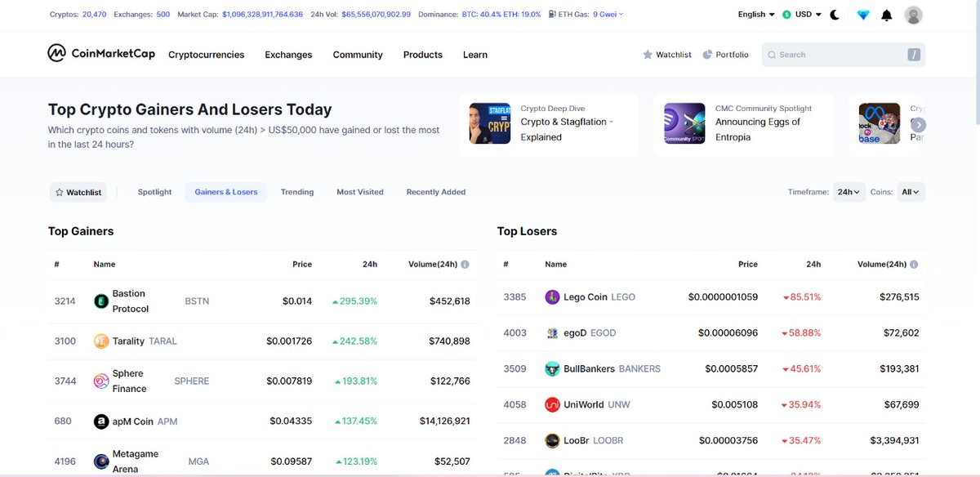This screenshot has width=980, height=477.
Task: Open the USD currency dropdown
Action: click(x=801, y=15)
